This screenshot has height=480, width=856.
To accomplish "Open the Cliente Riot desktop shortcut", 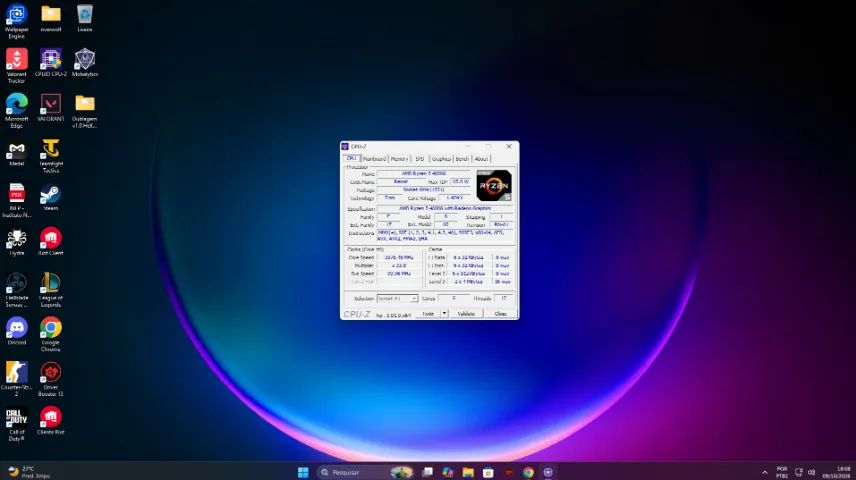I will pyautogui.click(x=51, y=420).
